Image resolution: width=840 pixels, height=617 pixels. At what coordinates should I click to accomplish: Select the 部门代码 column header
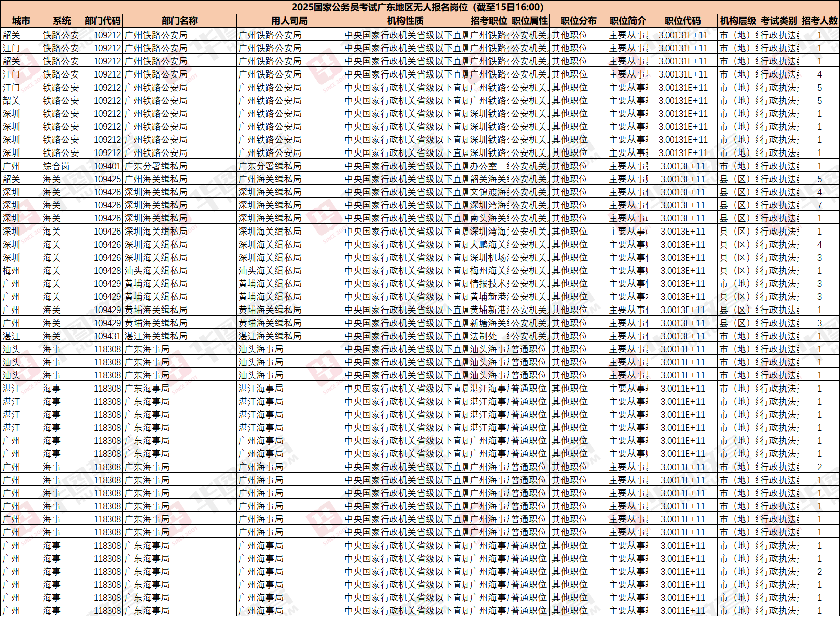coord(102,21)
